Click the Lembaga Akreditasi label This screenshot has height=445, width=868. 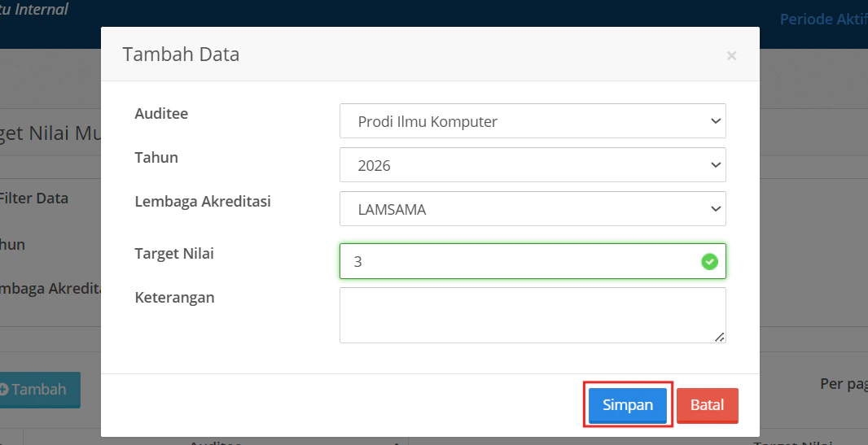tap(203, 201)
